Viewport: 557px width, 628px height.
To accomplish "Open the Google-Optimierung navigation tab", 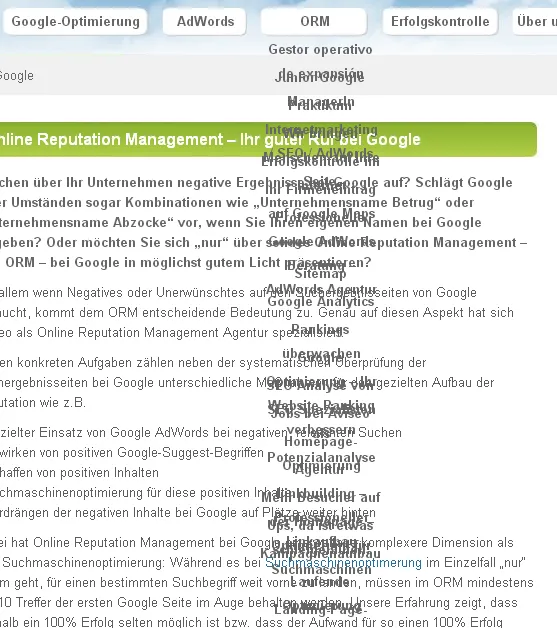I will 75,21.
